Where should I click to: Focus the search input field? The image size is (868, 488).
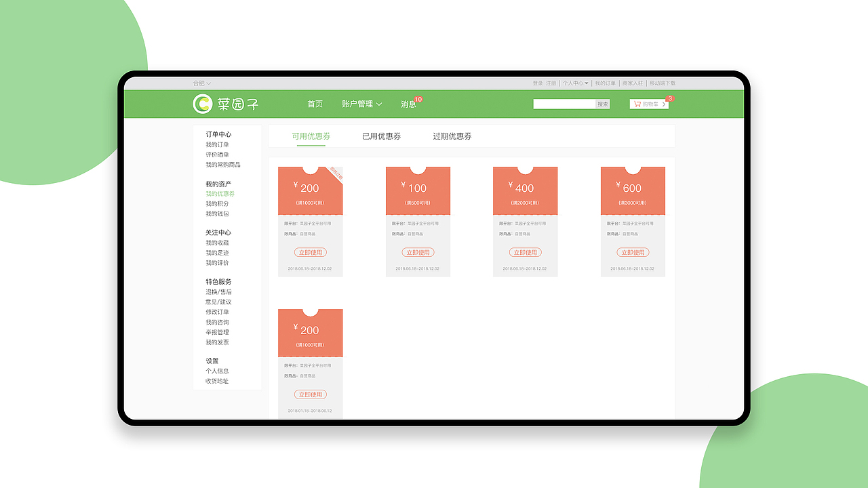(x=564, y=104)
